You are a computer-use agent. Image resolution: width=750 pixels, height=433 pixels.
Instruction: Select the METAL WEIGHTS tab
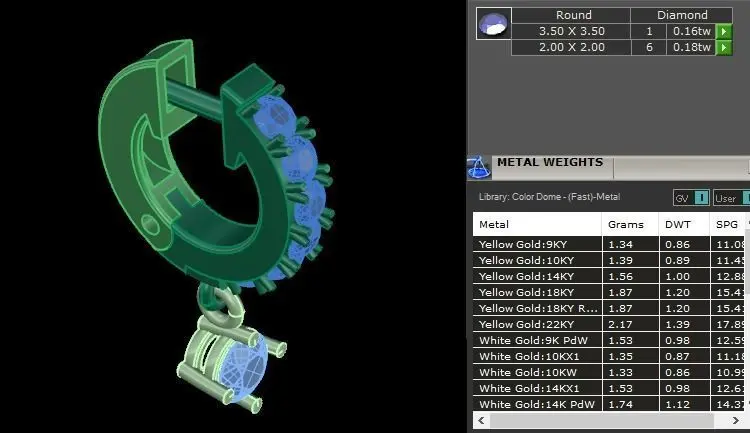[x=550, y=163]
